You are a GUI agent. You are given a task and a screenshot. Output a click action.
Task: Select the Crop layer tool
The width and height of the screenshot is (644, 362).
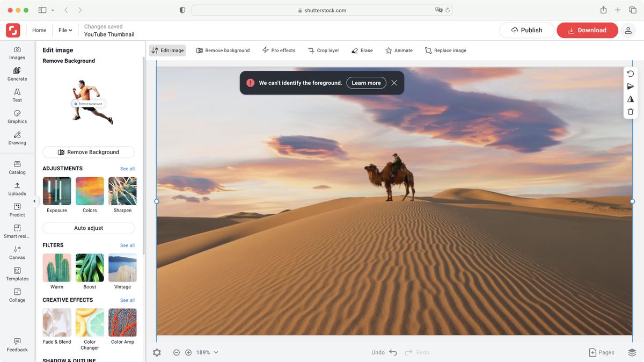[323, 50]
